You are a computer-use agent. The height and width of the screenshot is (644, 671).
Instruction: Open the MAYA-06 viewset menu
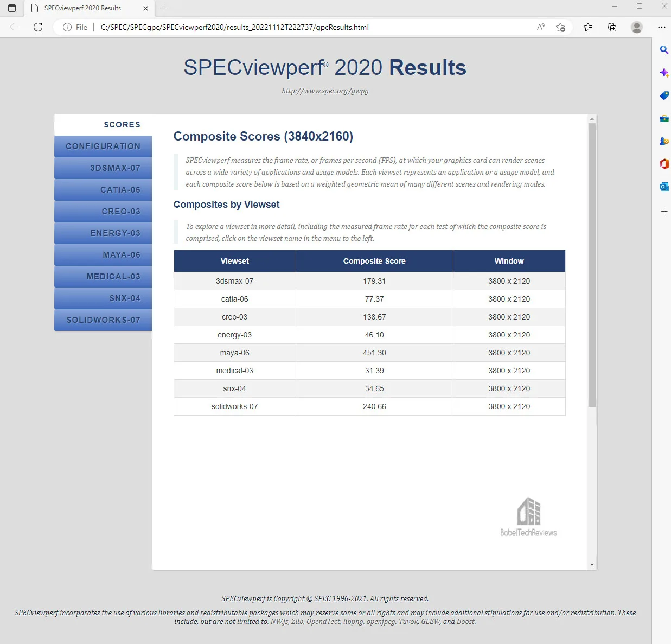point(103,255)
